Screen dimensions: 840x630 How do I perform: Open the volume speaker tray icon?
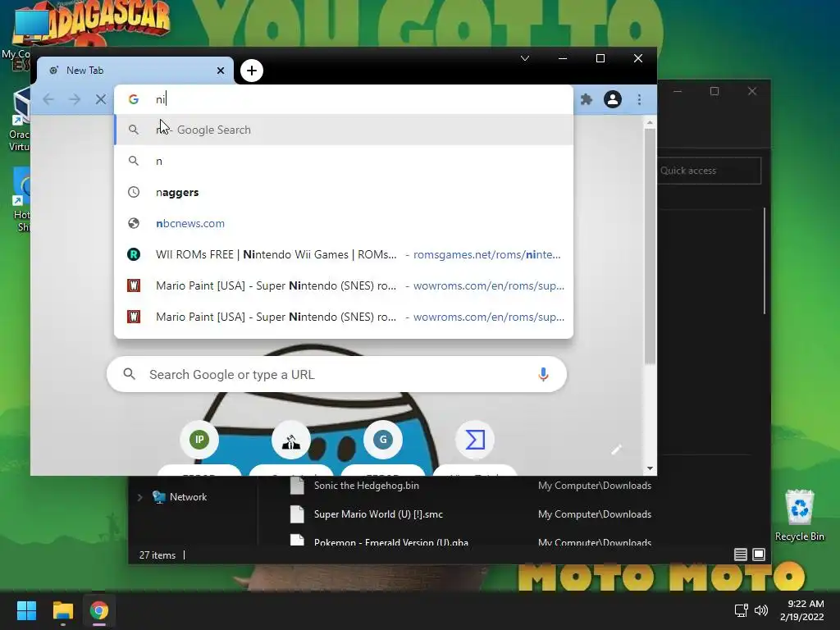coord(760,610)
